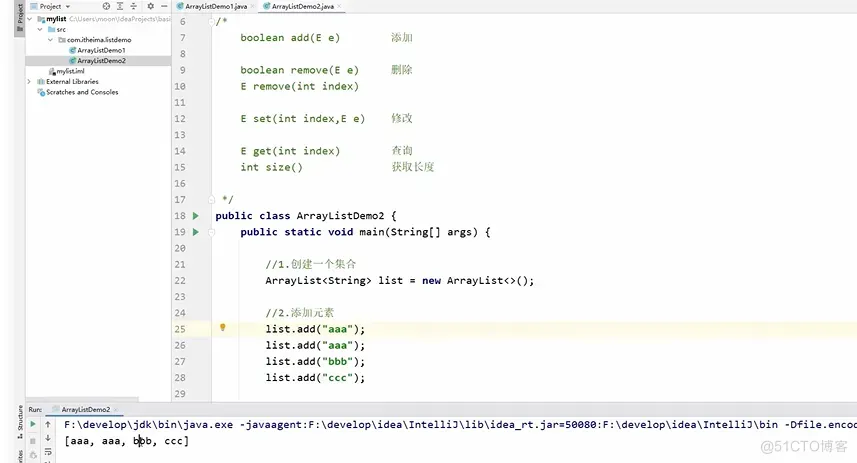Click the yellow intention lightbulb on line 25
Image resolution: width=857 pixels, height=463 pixels.
(x=222, y=327)
